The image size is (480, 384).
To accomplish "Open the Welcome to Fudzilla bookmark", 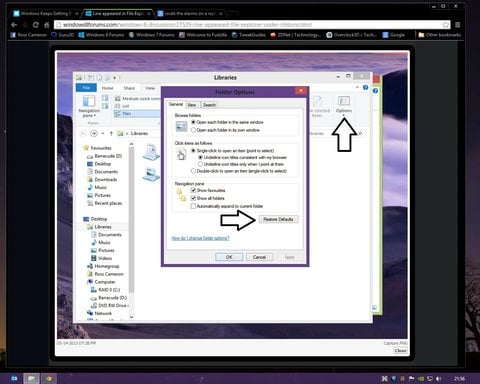I will (203, 35).
